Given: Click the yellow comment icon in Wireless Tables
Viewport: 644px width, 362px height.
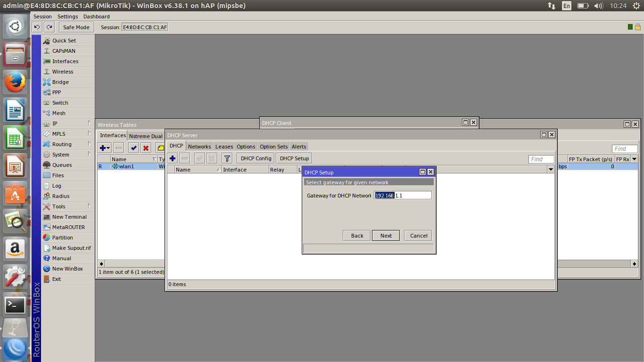Looking at the screenshot, I should click(160, 148).
